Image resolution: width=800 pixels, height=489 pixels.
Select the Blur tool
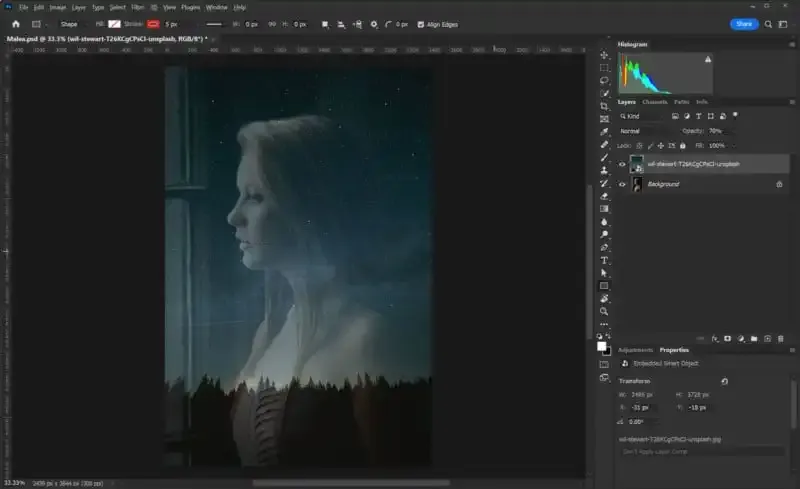click(x=604, y=222)
